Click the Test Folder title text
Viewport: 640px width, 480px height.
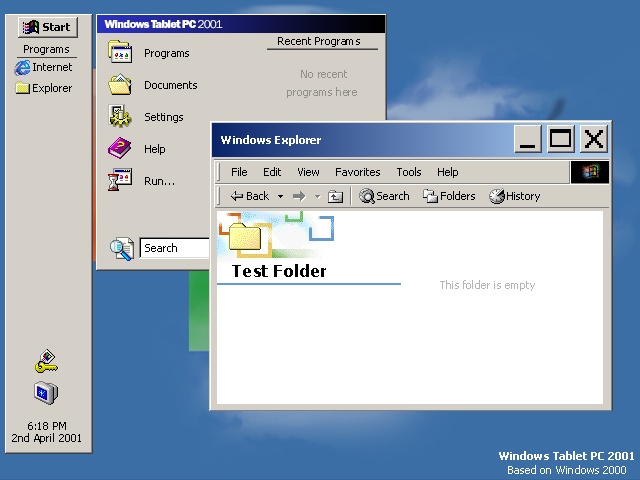279,271
